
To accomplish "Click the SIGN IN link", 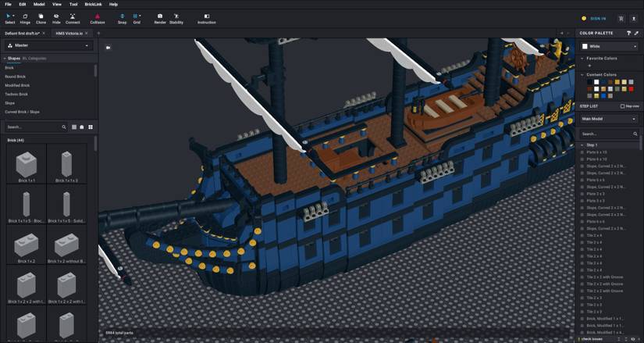I will pos(598,18).
